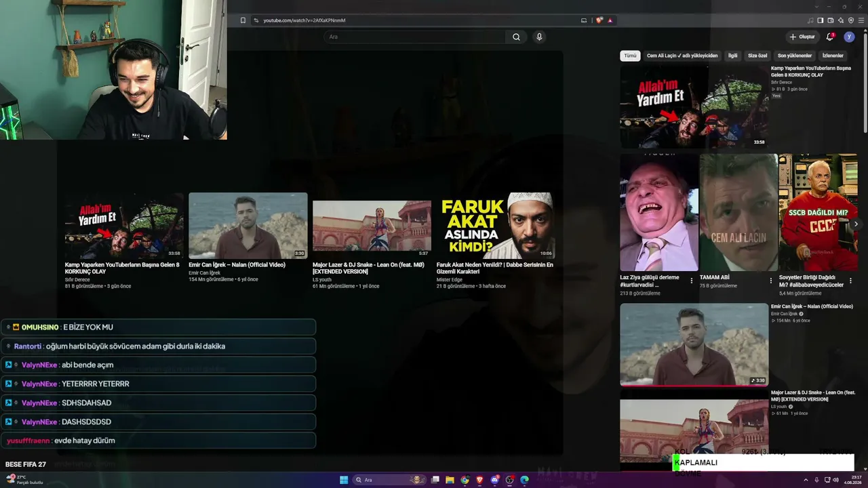
Task: Show hidden system tray icons
Action: 807,480
